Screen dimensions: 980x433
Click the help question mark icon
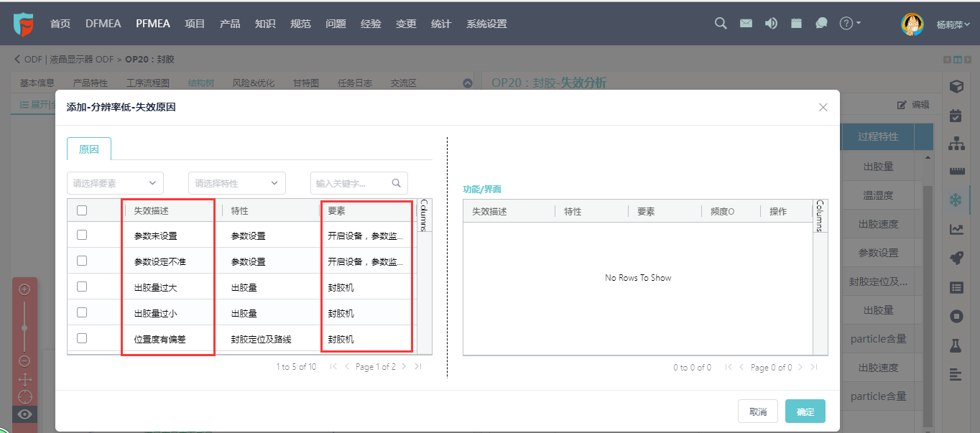tap(846, 23)
